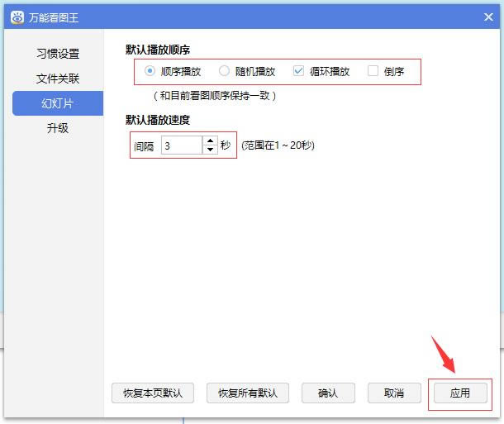Switch to the 文件关联 tab
Screen dimensions: 504x424
[x=58, y=79]
